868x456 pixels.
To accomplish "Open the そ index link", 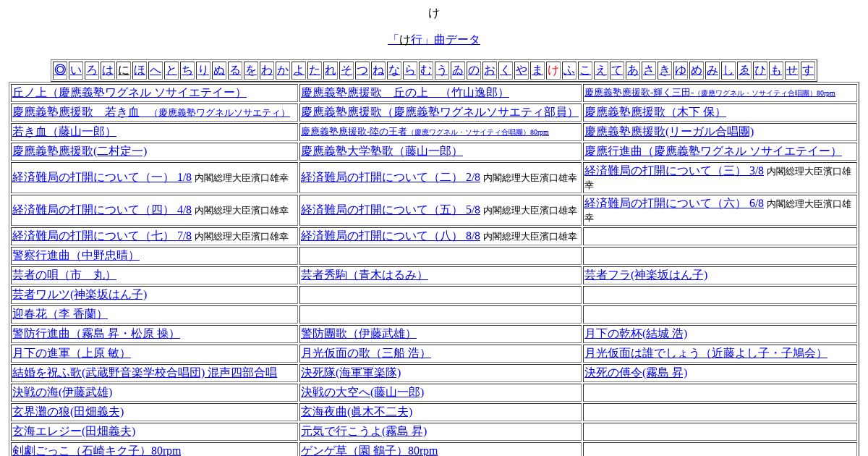I will click(346, 70).
